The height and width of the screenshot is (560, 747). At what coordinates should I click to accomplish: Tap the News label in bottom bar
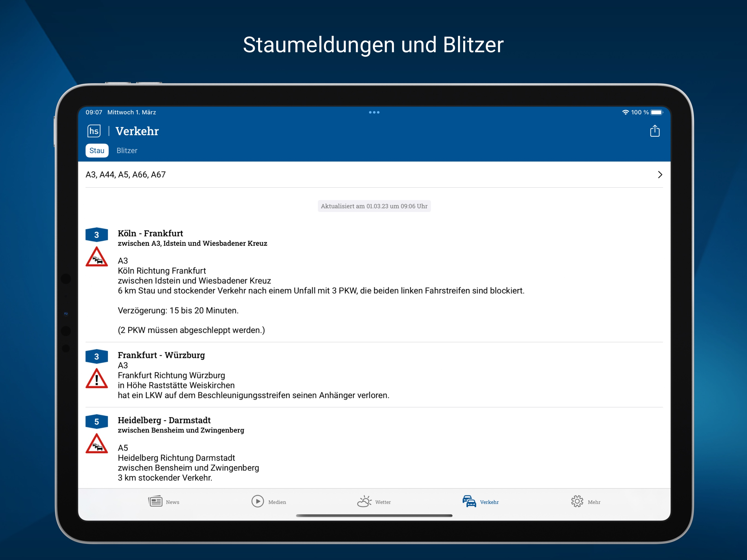[x=173, y=502]
